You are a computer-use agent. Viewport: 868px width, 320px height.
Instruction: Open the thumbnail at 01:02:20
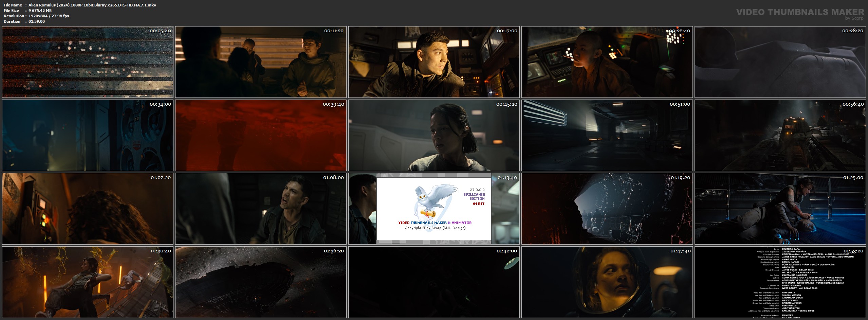[x=88, y=209]
